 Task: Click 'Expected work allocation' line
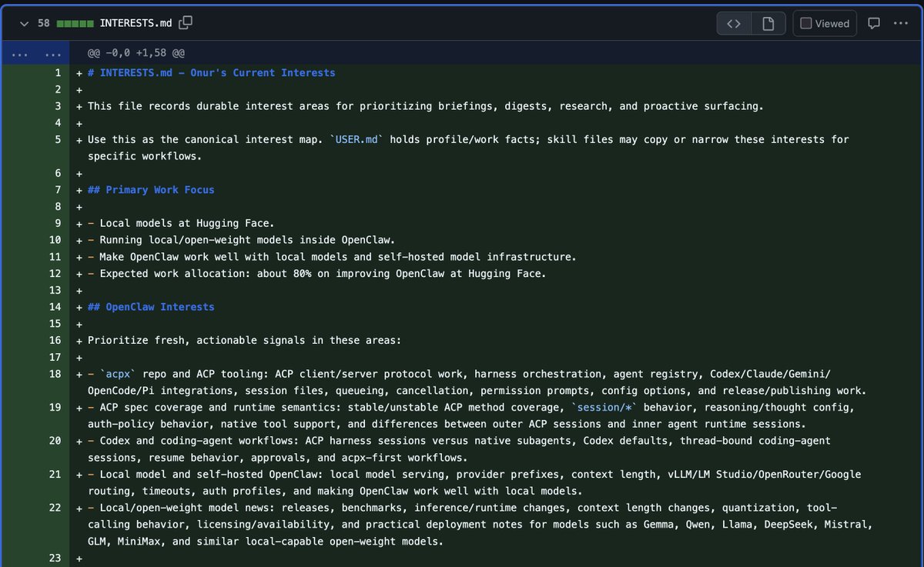pyautogui.click(x=317, y=273)
